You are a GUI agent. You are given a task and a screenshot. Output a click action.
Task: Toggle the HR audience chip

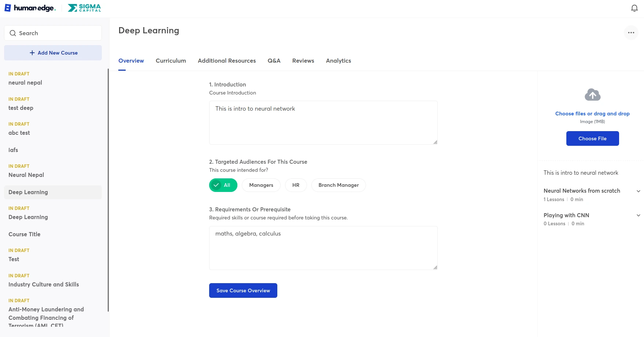pyautogui.click(x=296, y=185)
